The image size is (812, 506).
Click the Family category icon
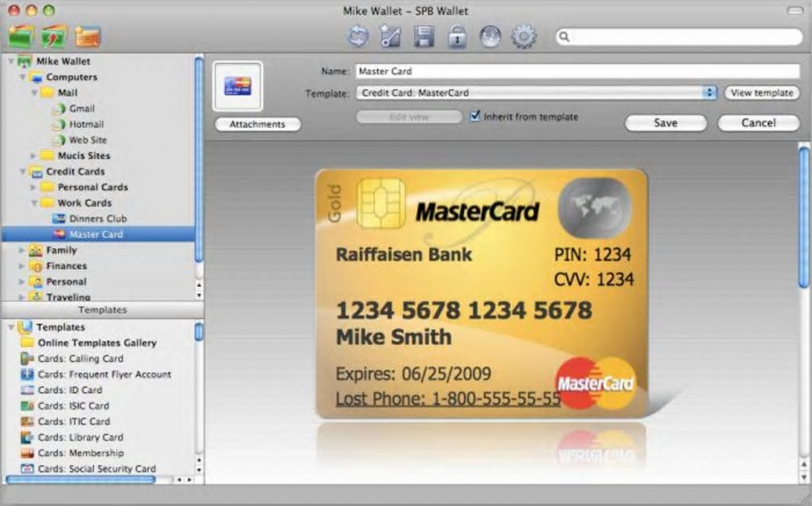(36, 250)
